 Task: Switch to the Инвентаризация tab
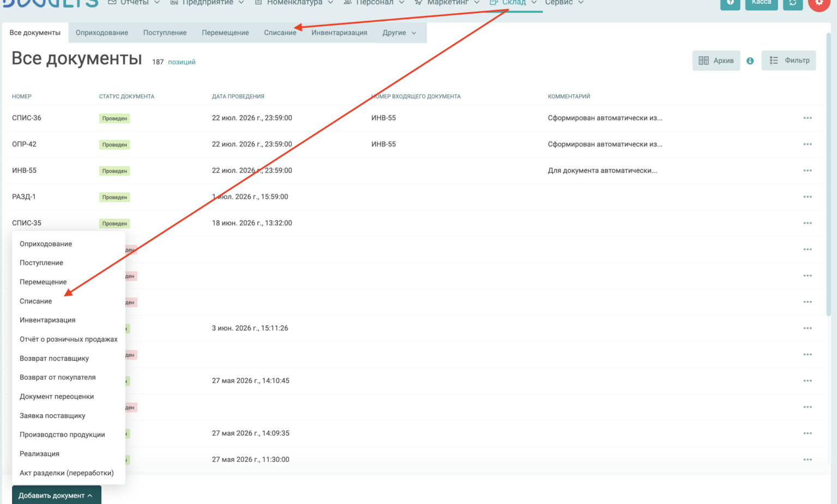click(x=339, y=33)
